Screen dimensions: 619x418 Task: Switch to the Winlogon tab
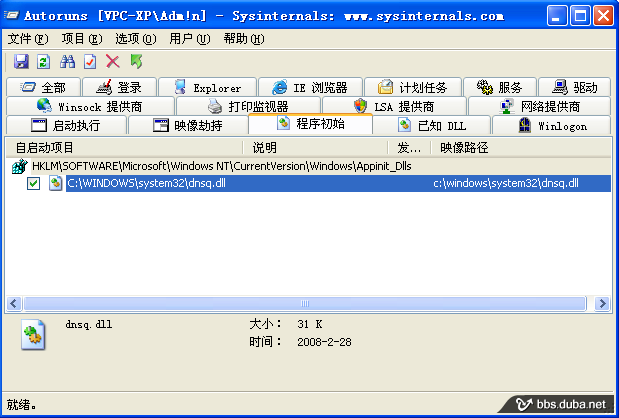click(x=552, y=125)
